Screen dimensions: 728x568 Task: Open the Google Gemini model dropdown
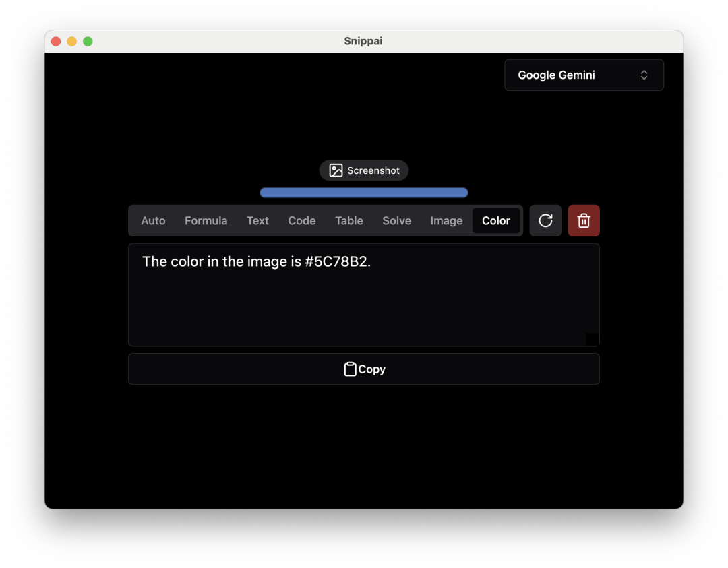coord(584,75)
